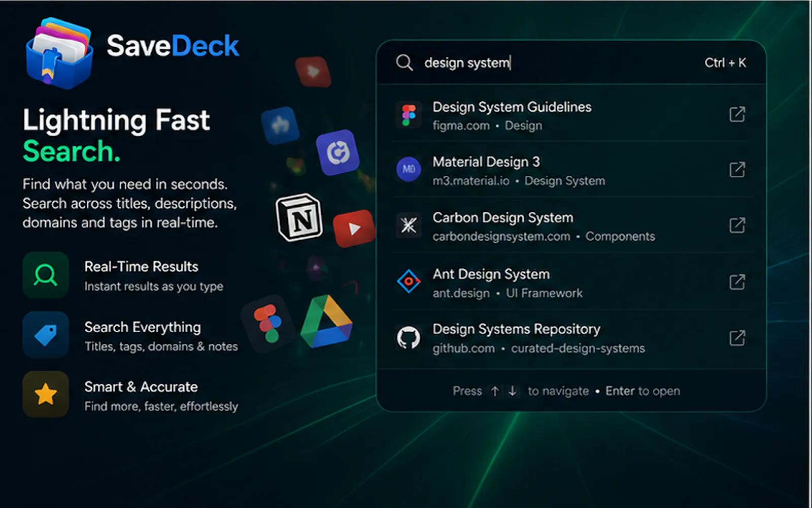Click the SaveDeck box logo icon
Viewport: 812px width, 508px height.
tap(59, 53)
